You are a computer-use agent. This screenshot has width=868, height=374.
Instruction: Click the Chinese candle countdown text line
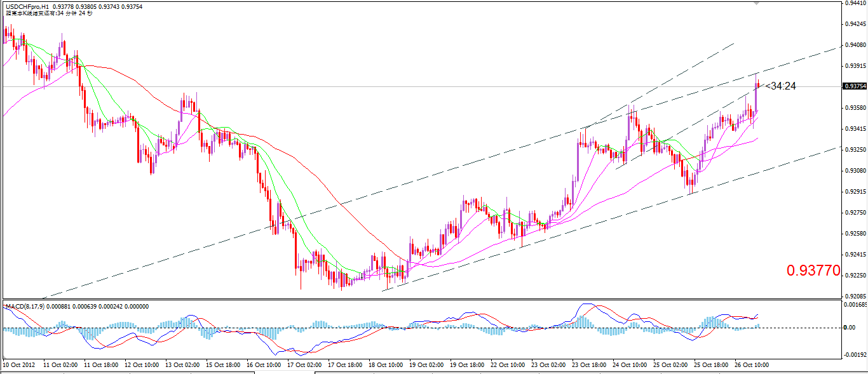point(48,13)
